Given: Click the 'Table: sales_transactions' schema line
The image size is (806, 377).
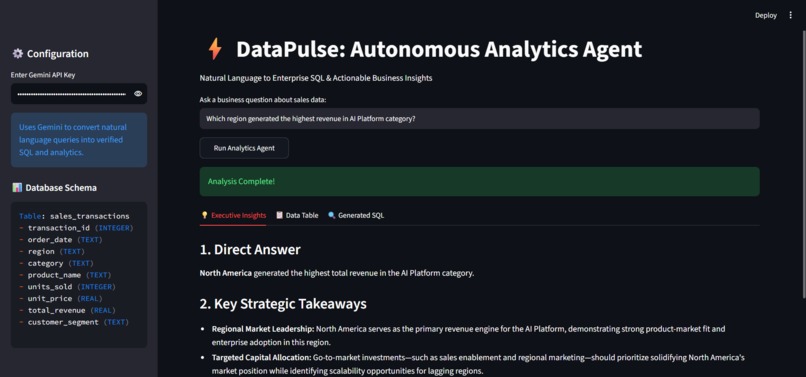Looking at the screenshot, I should (x=74, y=216).
